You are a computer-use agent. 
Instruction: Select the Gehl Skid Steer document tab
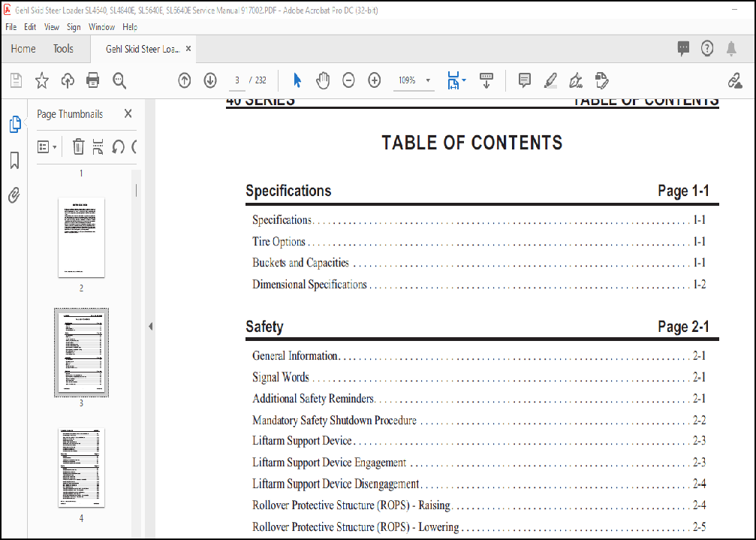coord(143,49)
